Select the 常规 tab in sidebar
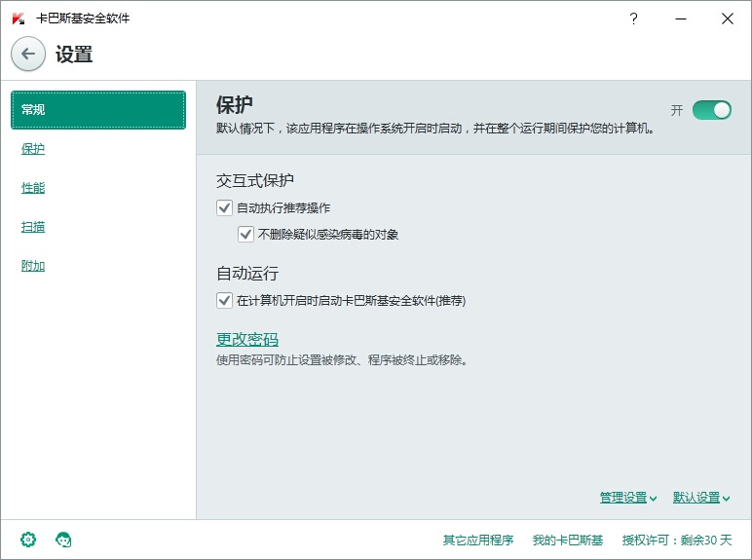The height and width of the screenshot is (560, 752). point(98,110)
